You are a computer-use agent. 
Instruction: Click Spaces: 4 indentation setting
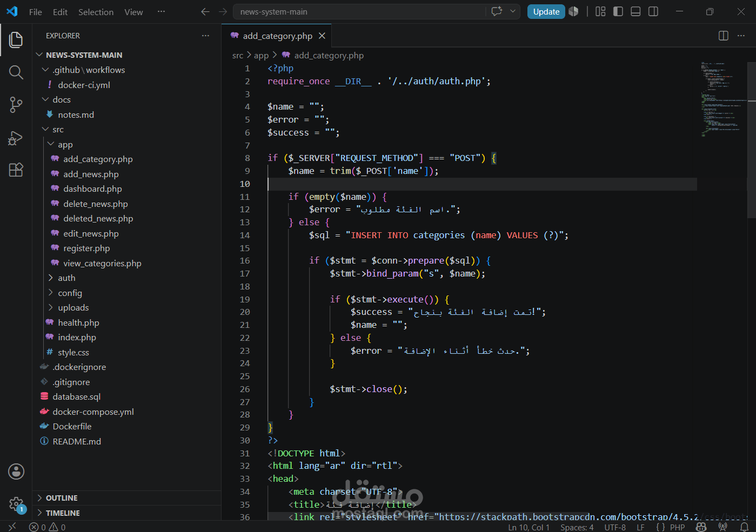click(577, 527)
